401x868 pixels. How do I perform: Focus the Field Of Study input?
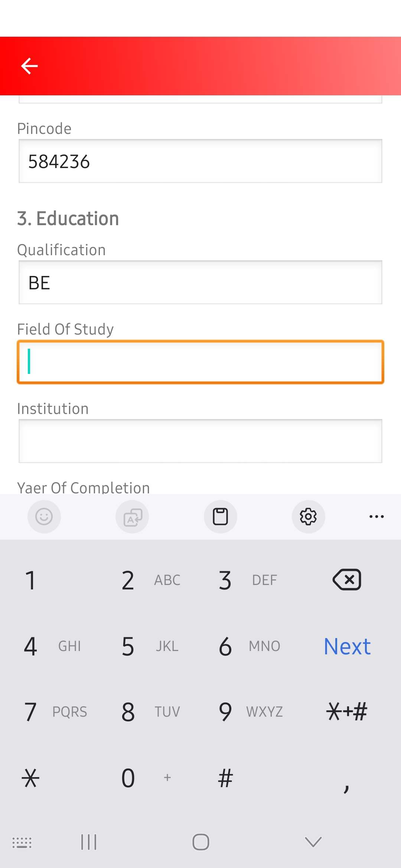tap(200, 362)
